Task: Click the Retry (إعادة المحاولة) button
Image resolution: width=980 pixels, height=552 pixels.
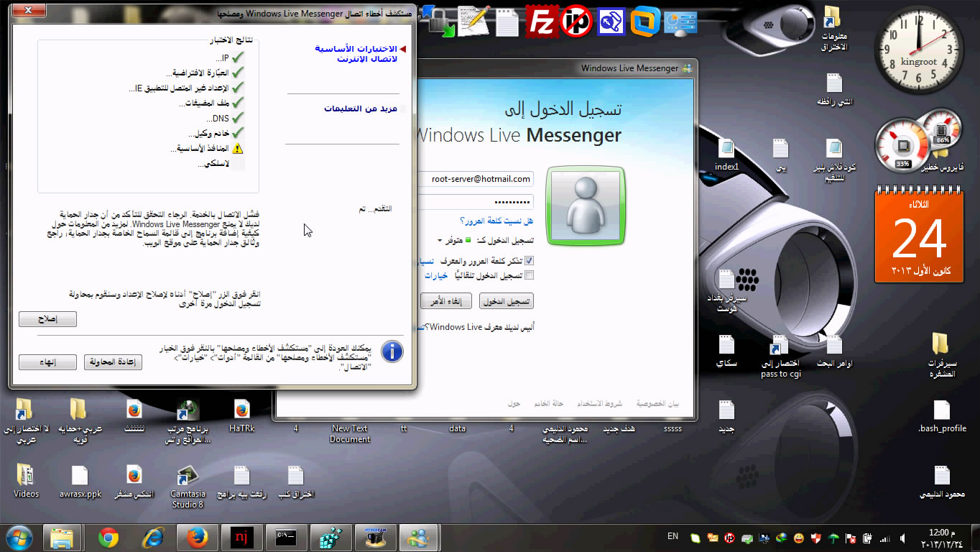Action: click(113, 362)
